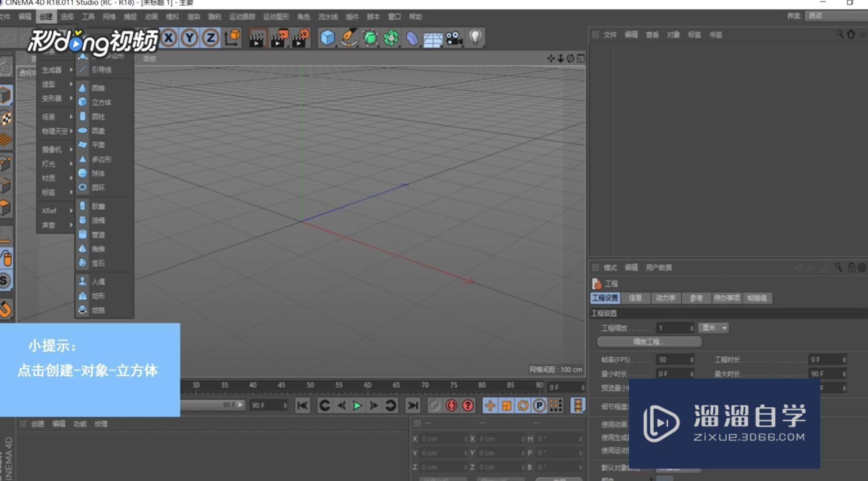Image resolution: width=868 pixels, height=481 pixels.
Task: Switch to the 动力学 tab in project settings
Action: [666, 298]
